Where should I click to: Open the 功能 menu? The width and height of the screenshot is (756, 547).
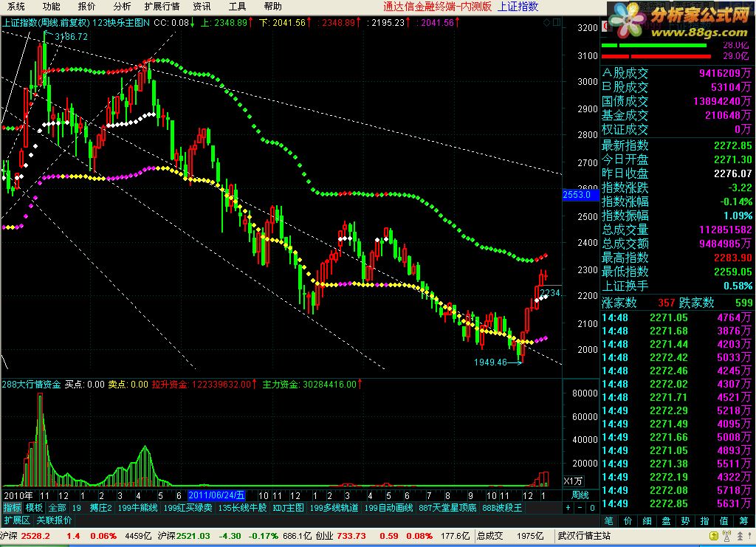pos(51,6)
